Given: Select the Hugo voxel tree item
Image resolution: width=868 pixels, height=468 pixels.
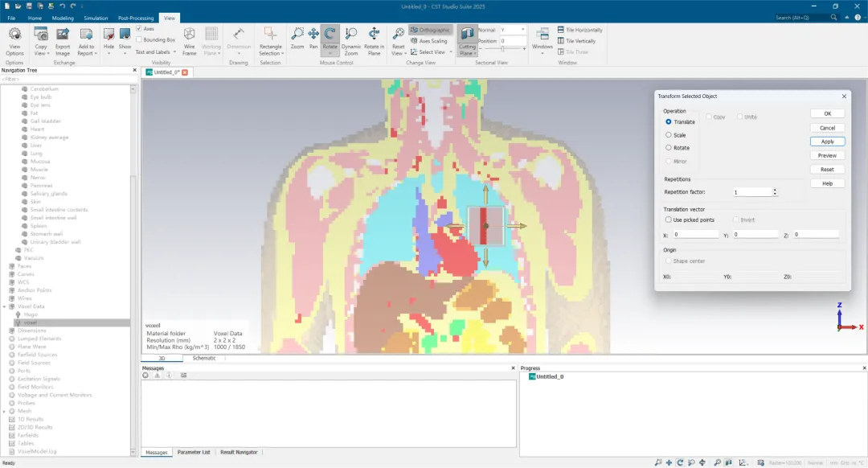Looking at the screenshot, I should (31, 314).
